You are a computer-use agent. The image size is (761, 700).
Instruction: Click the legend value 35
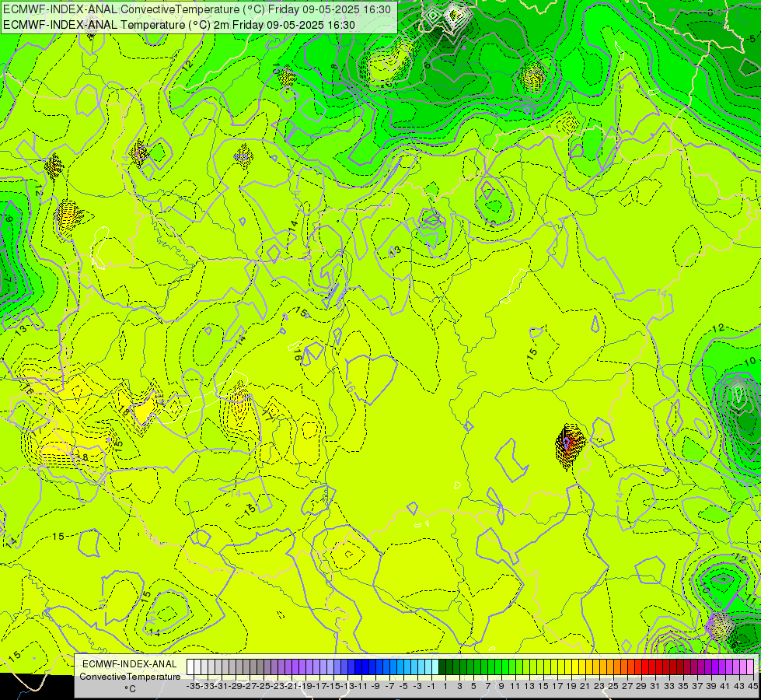point(682,686)
